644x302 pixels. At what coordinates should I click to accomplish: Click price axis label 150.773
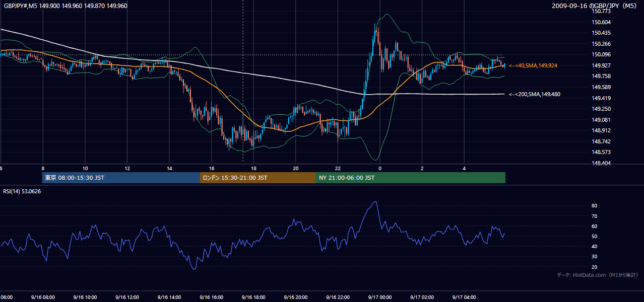click(x=602, y=11)
